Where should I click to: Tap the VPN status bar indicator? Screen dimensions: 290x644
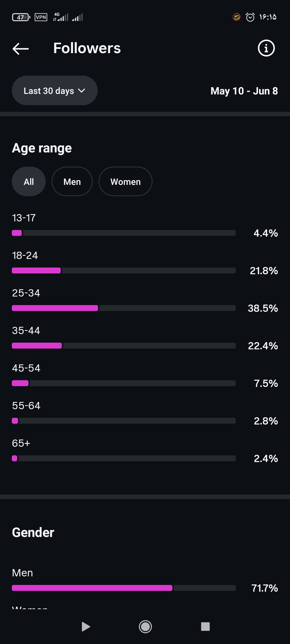[41, 17]
